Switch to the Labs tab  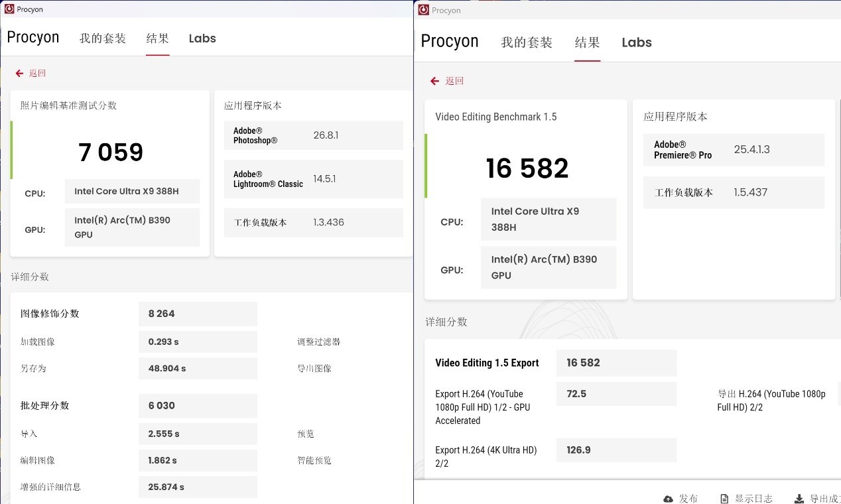[202, 38]
